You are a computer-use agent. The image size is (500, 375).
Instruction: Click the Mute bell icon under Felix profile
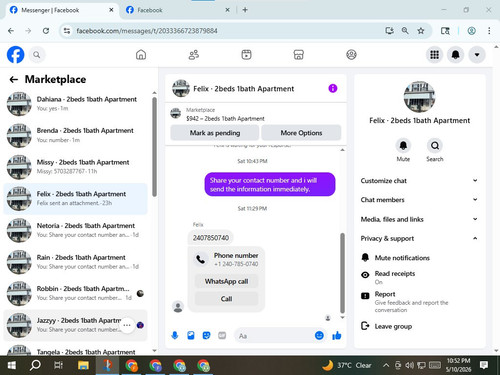click(x=403, y=145)
